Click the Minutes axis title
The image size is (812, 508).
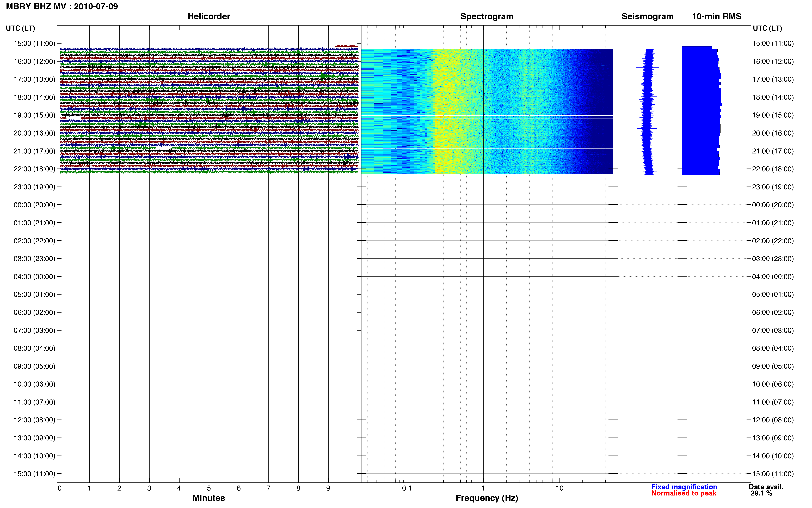point(209,498)
